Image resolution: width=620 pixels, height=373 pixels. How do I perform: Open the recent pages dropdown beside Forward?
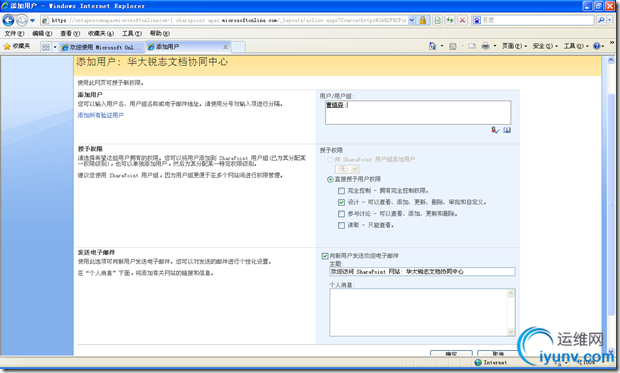point(33,20)
